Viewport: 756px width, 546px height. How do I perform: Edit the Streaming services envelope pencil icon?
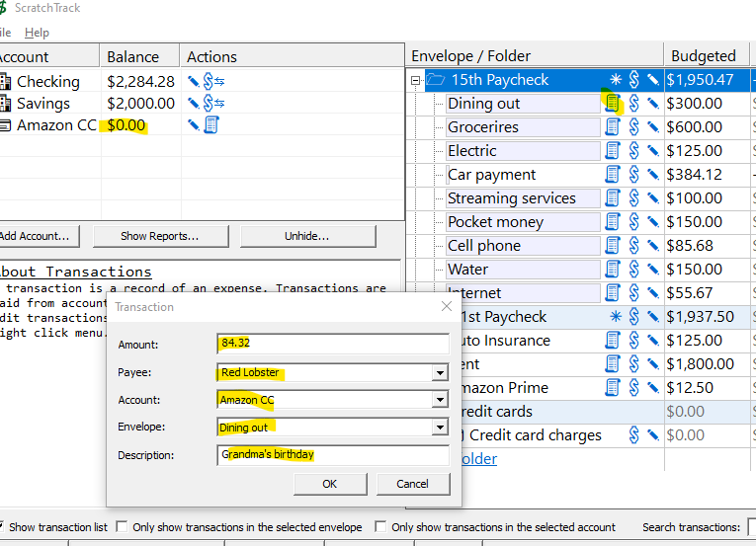click(653, 197)
